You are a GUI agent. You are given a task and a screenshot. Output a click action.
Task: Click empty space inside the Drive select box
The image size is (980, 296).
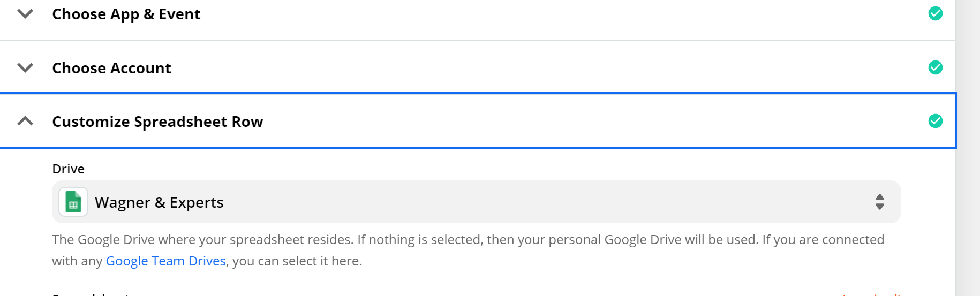point(536,202)
